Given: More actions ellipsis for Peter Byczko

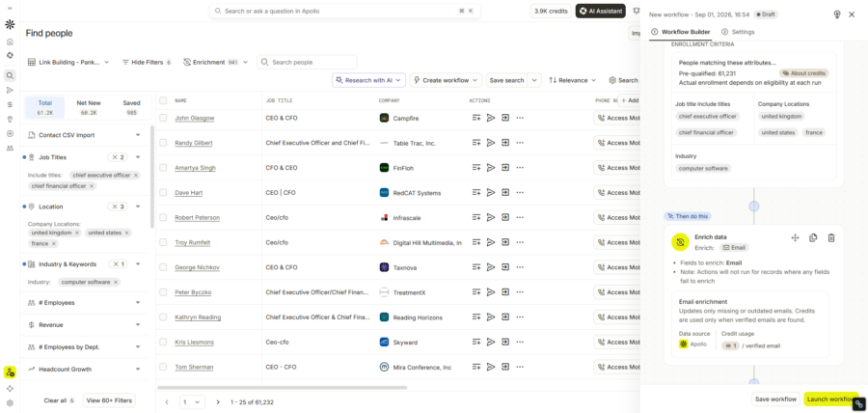Looking at the screenshot, I should [519, 292].
